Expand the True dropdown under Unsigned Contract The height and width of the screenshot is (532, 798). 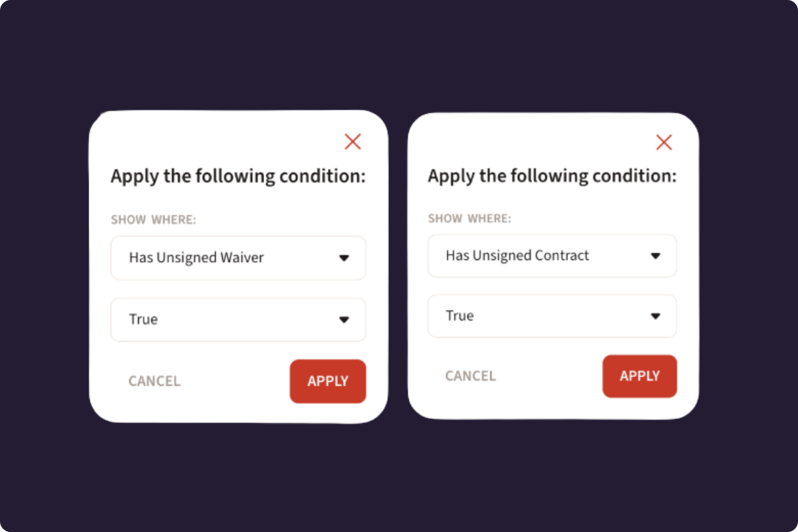click(552, 316)
